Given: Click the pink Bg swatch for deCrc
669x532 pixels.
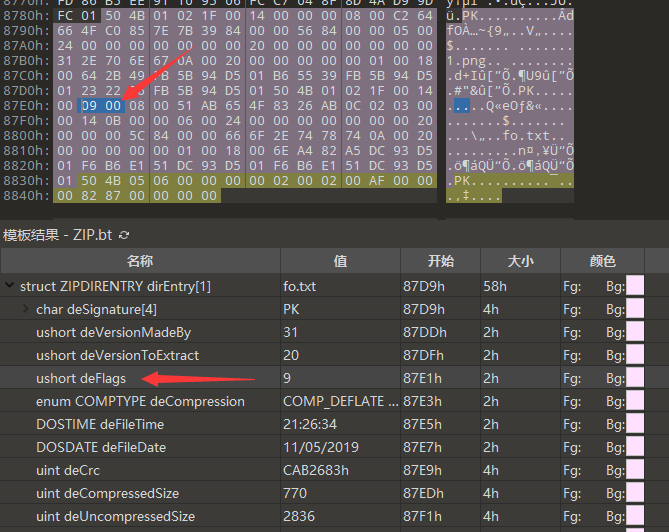Looking at the screenshot, I should (634, 470).
